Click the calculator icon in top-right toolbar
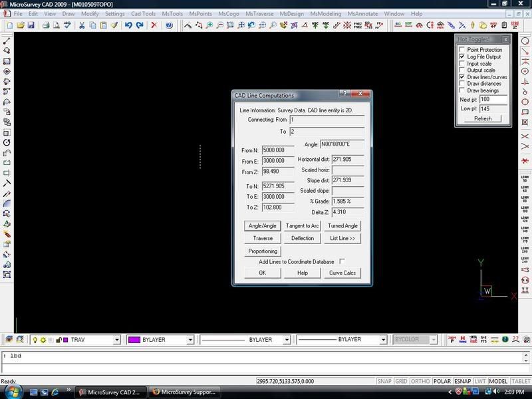Viewport: 532px width, 399px height. [x=504, y=25]
